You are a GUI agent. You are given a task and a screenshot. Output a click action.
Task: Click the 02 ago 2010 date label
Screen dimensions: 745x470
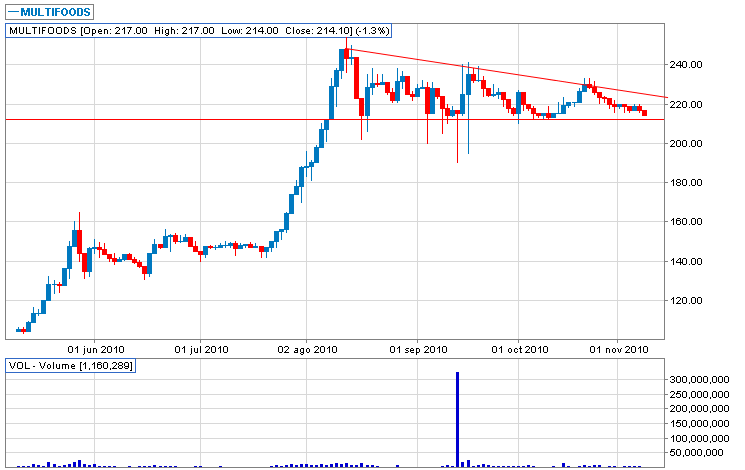coord(307,350)
